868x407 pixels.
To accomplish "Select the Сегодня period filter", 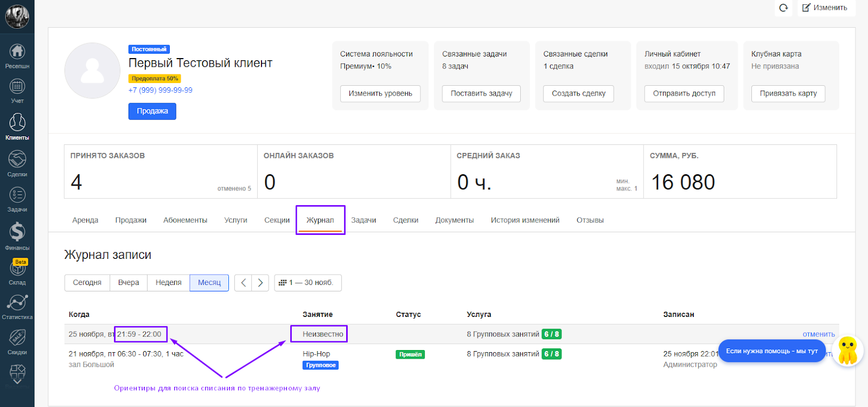I will click(x=87, y=283).
